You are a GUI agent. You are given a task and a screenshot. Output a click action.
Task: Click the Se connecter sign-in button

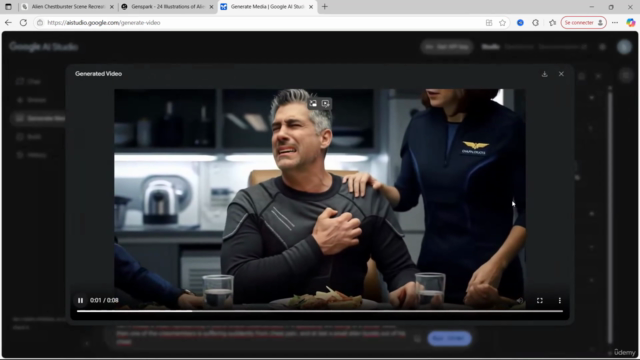[583, 22]
